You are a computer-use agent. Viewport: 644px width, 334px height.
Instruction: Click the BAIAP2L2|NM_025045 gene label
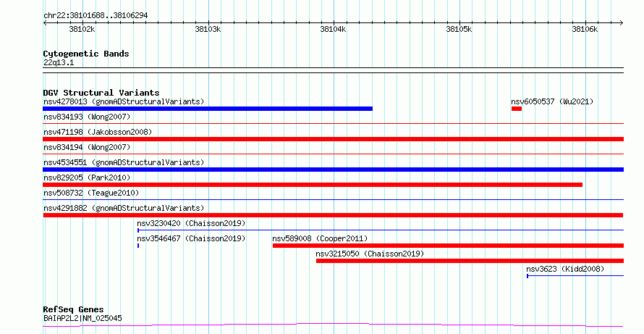[x=82, y=318]
